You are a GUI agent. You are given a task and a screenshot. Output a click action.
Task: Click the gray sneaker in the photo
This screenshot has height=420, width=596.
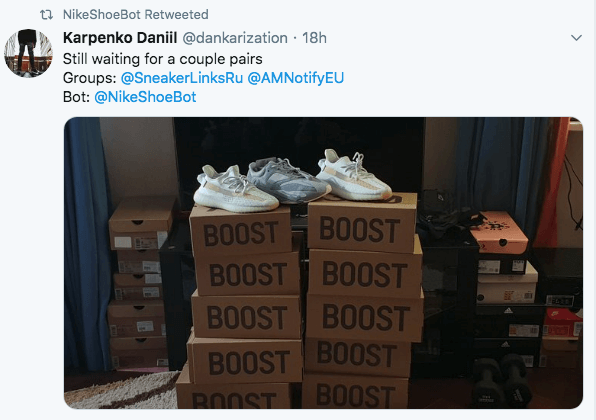[x=288, y=180]
